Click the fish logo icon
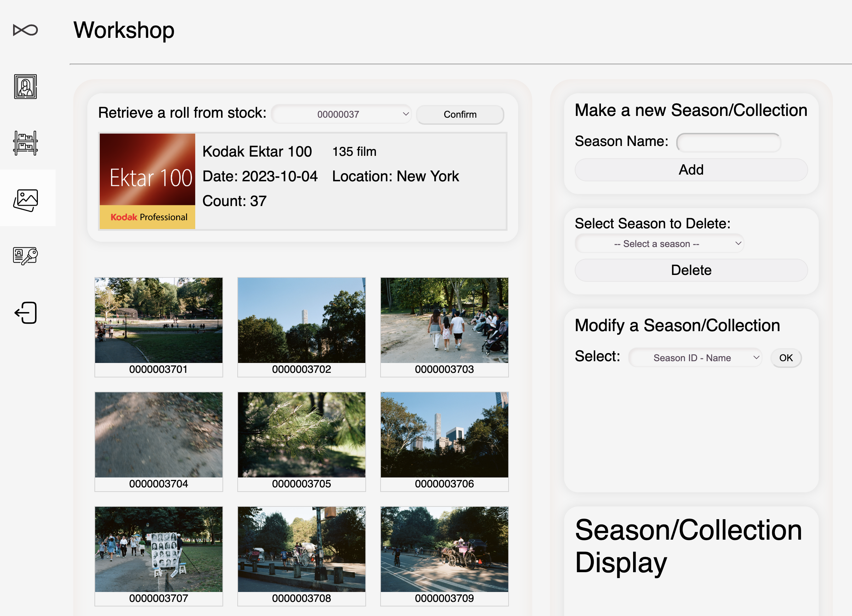 pyautogui.click(x=25, y=30)
